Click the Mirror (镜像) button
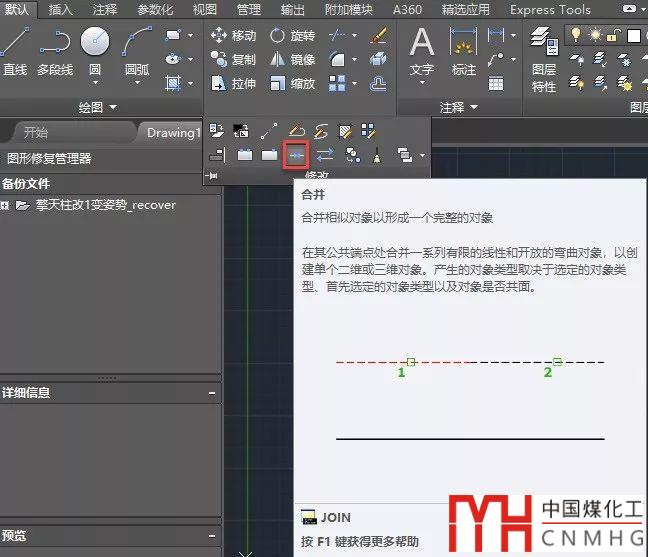The height and width of the screenshot is (557, 648). (x=292, y=60)
